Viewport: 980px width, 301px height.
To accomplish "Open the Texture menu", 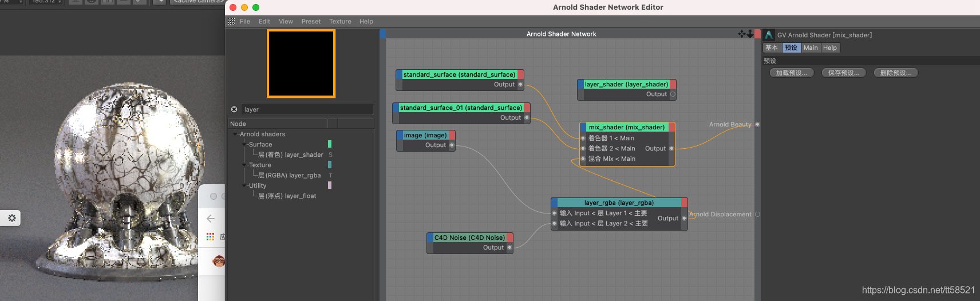I will click(x=340, y=22).
